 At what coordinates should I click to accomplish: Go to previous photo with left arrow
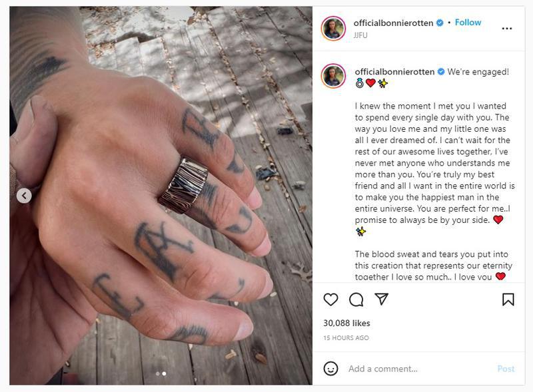(x=24, y=196)
